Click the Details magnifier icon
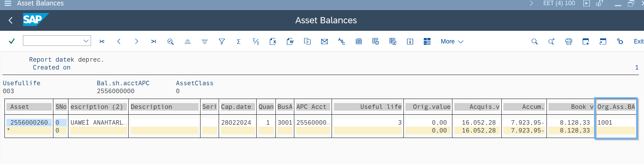Viewport: 644px width, 164px height. point(170,41)
